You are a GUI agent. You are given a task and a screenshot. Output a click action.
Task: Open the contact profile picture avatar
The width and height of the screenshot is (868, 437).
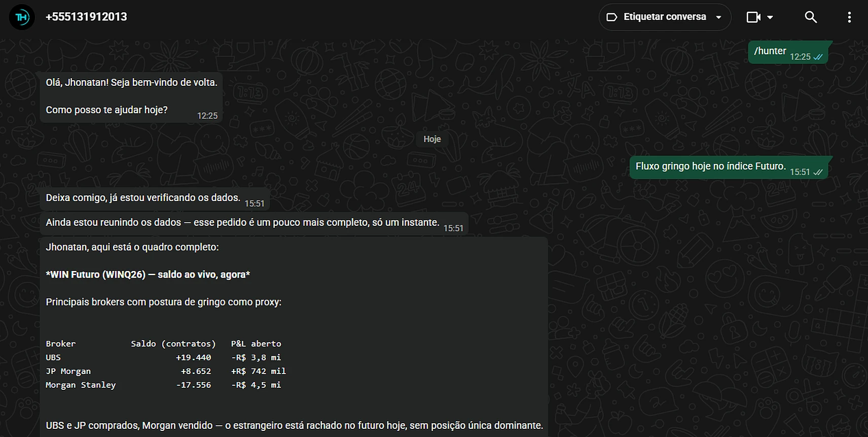(x=22, y=17)
